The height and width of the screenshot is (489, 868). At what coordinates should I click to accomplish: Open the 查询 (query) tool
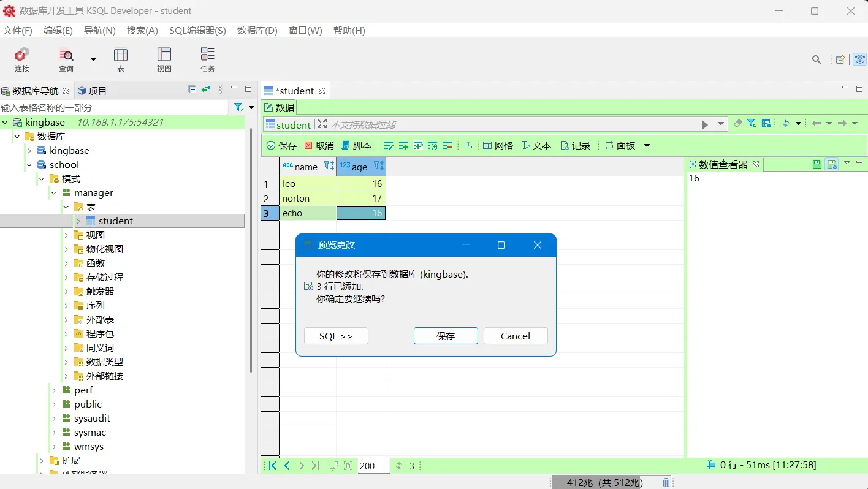(66, 59)
